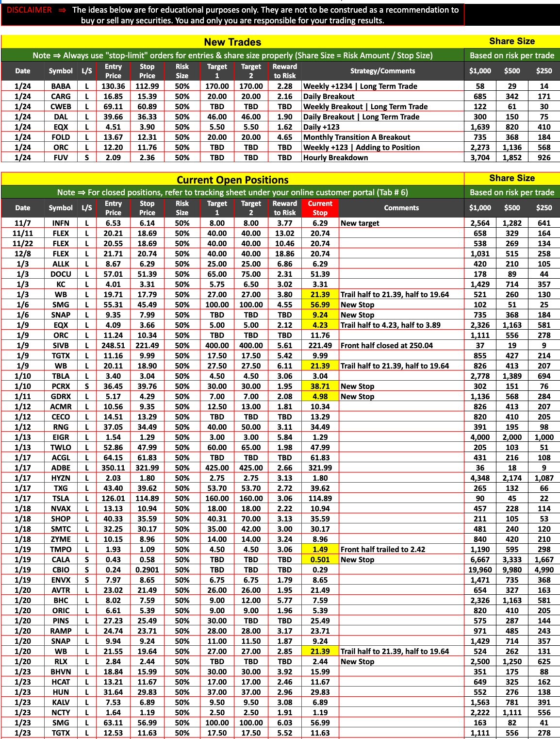Click the Hourly Breakdown strategy cell
The width and height of the screenshot is (560, 739).
pyautogui.click(x=335, y=157)
